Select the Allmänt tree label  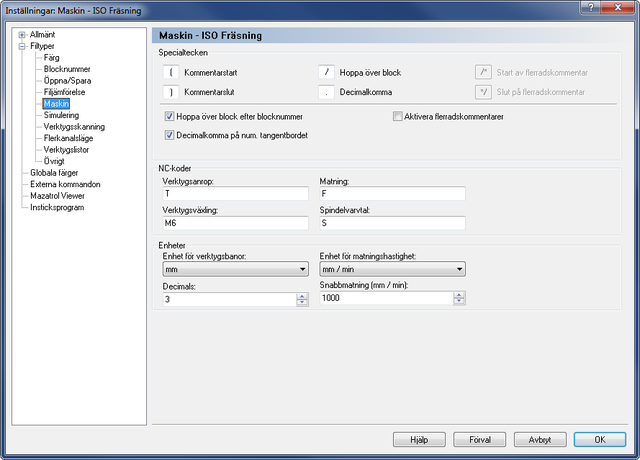pyautogui.click(x=42, y=35)
